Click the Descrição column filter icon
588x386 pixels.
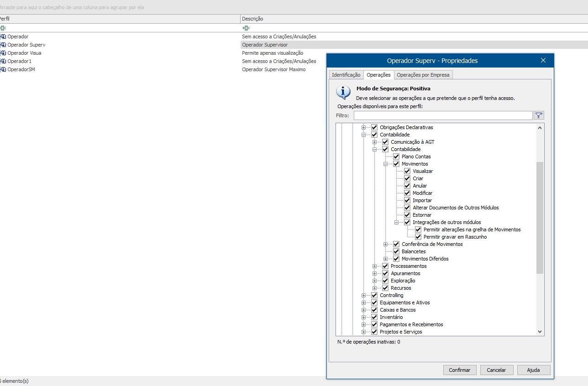click(246, 28)
